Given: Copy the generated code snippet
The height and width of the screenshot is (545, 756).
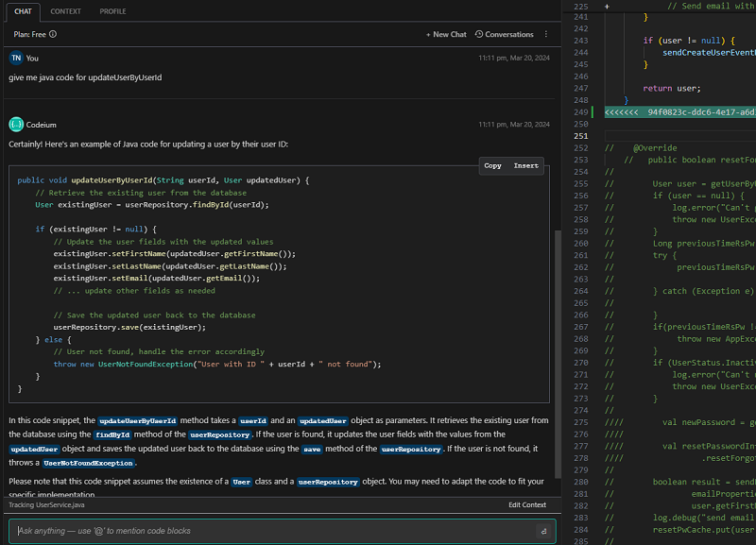Looking at the screenshot, I should point(492,165).
